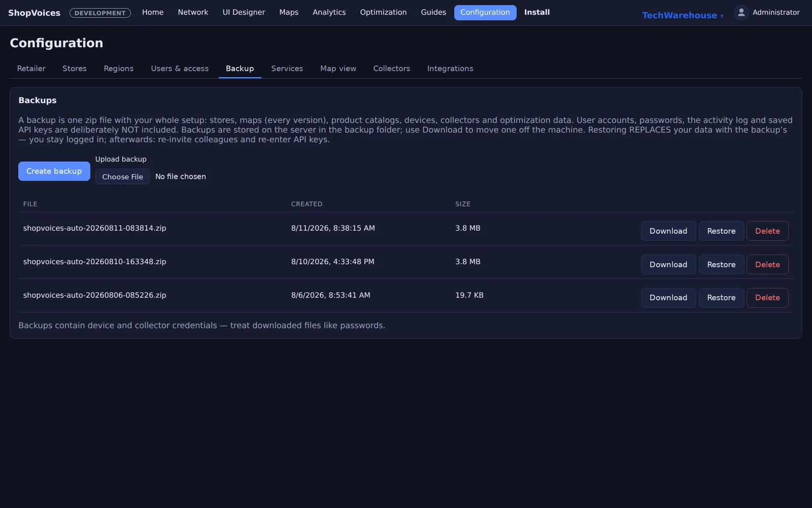
Task: Click the created time 8/11/2026, 8:38:15 AM
Action: click(333, 228)
